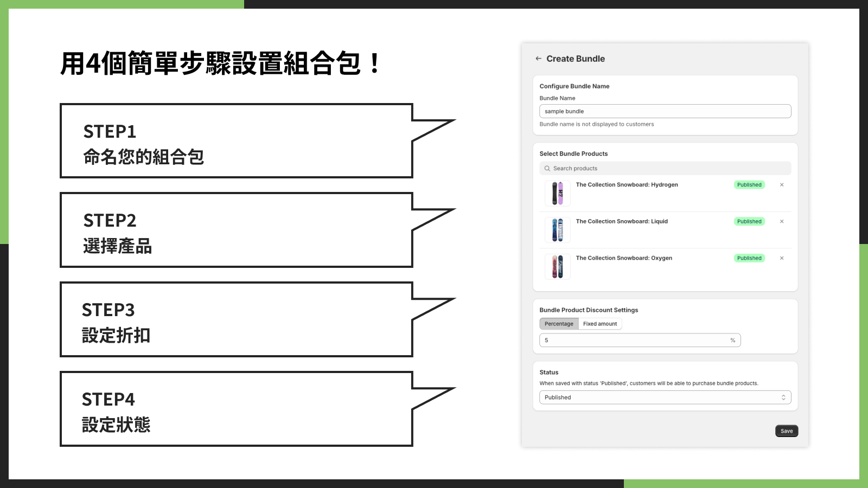The height and width of the screenshot is (488, 868).
Task: Open the Hydrogen snowboard thumbnail
Action: point(558,193)
